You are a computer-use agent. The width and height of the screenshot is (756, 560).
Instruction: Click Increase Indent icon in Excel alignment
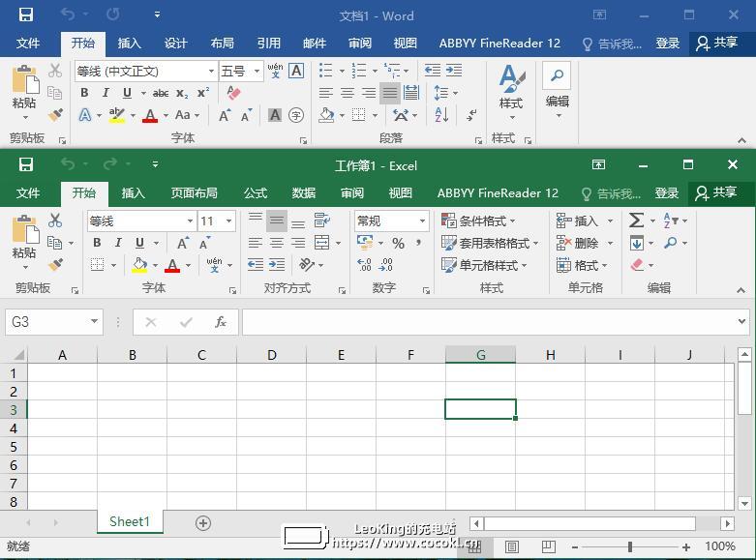pos(277,265)
